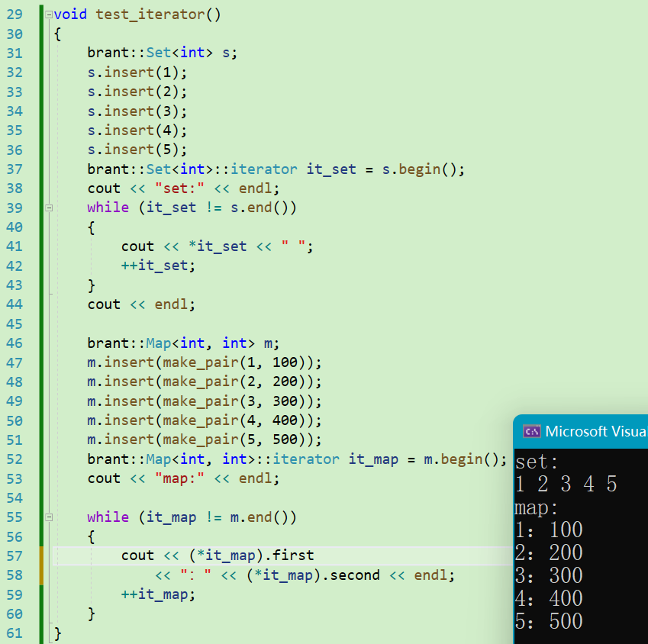Click (*it_map).first expression
The width and height of the screenshot is (648, 644).
coord(251,555)
